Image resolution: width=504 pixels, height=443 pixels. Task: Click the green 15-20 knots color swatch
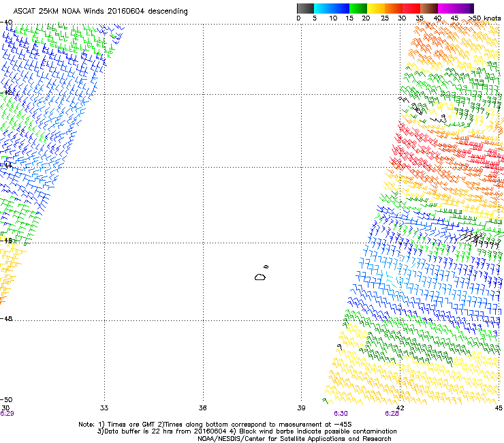click(x=358, y=8)
